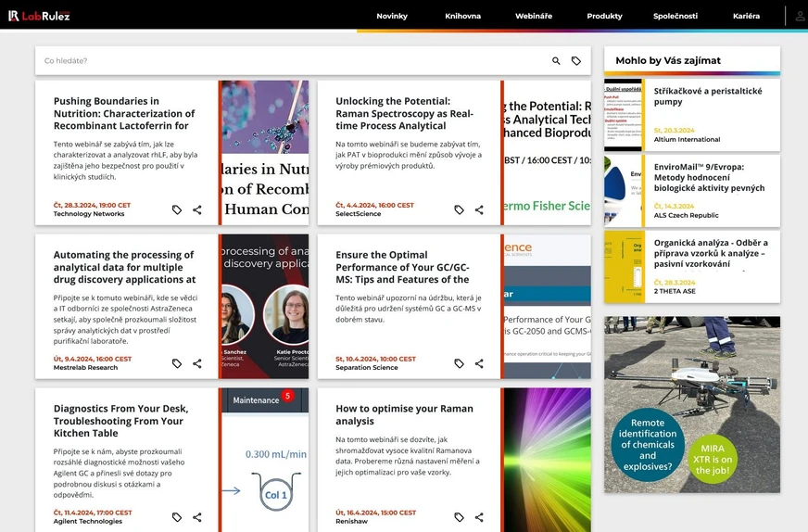
Task: Share the Pushing Boundaries in Nutrition webinar
Action: (197, 210)
